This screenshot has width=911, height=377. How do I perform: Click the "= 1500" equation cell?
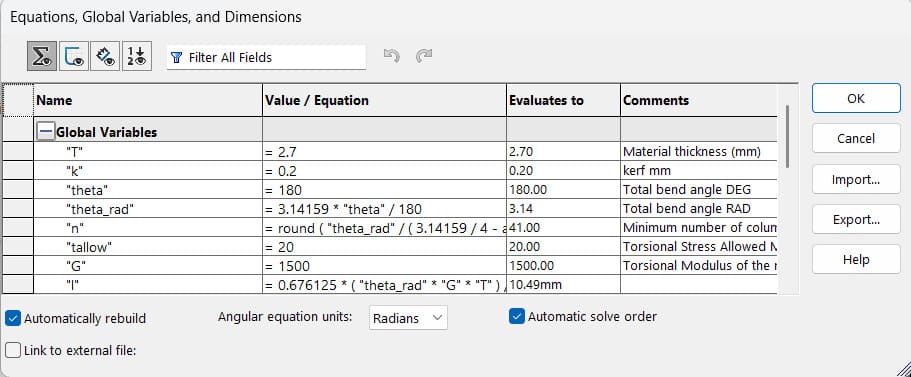click(x=384, y=266)
